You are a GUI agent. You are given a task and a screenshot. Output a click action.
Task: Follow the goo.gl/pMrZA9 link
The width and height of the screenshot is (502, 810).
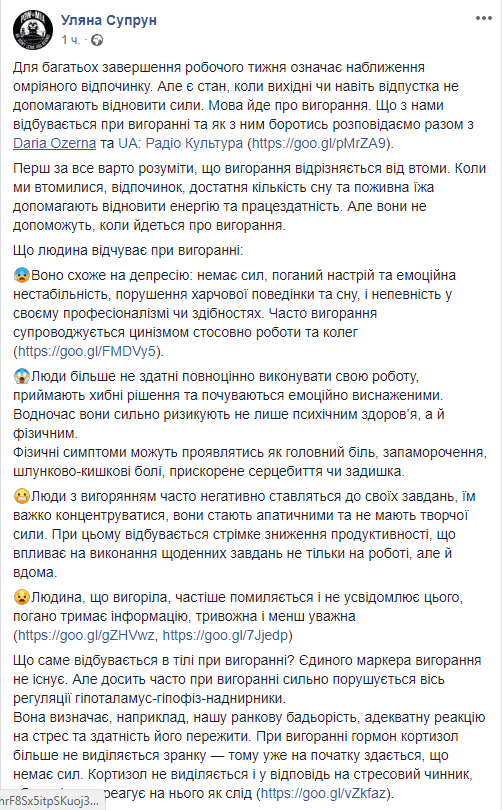(319, 143)
